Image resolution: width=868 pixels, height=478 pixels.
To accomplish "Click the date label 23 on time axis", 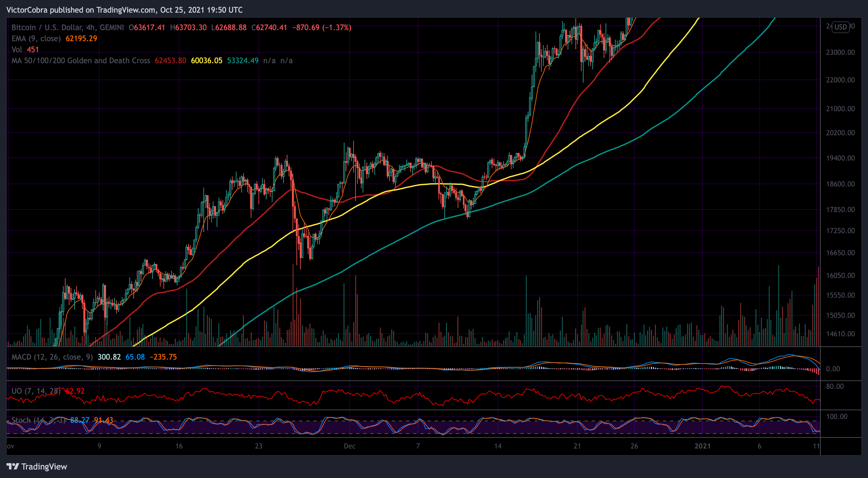I will [259, 446].
